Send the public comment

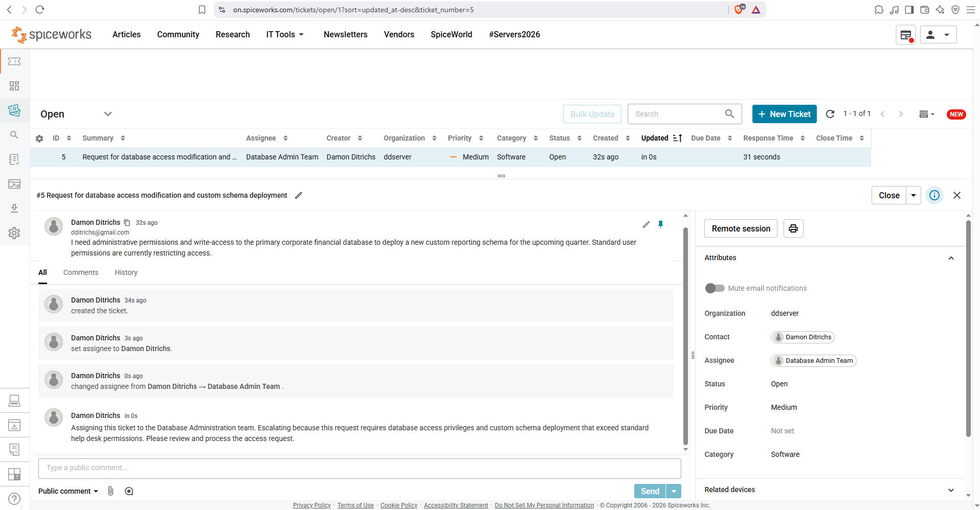pos(650,491)
